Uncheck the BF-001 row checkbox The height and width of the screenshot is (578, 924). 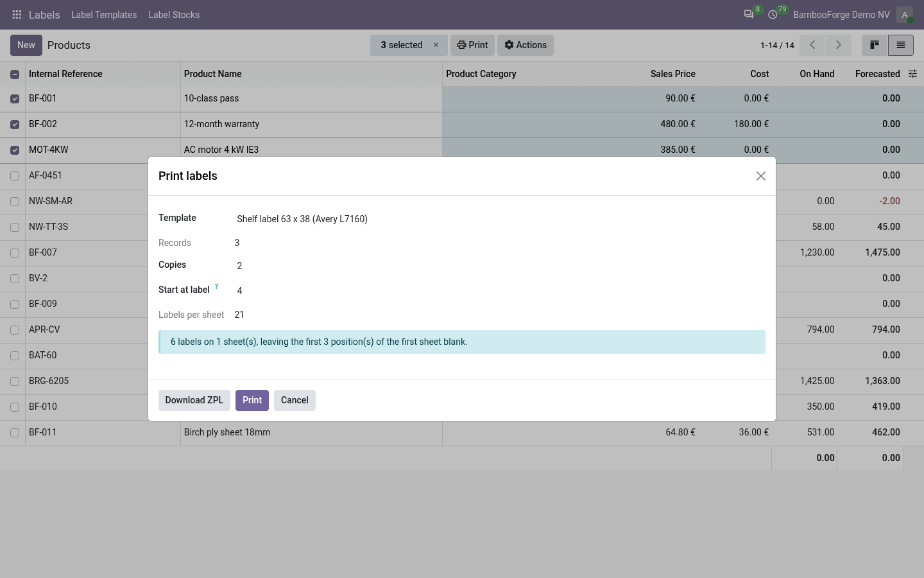[x=15, y=99]
